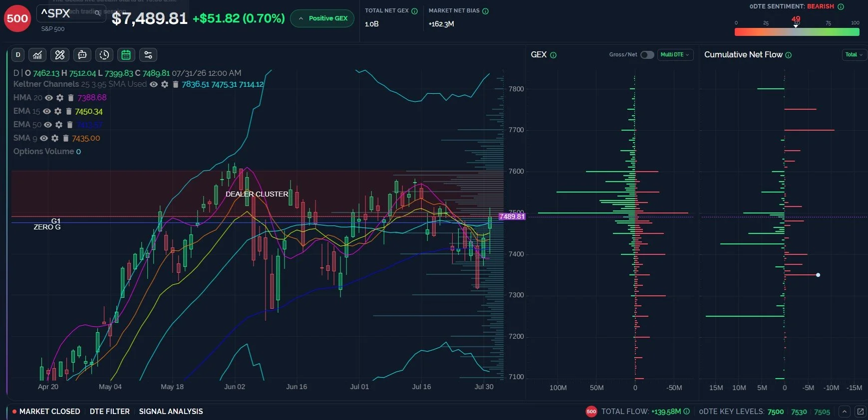Select the 7505 0DTE key level
868x420 pixels.
(x=822, y=412)
